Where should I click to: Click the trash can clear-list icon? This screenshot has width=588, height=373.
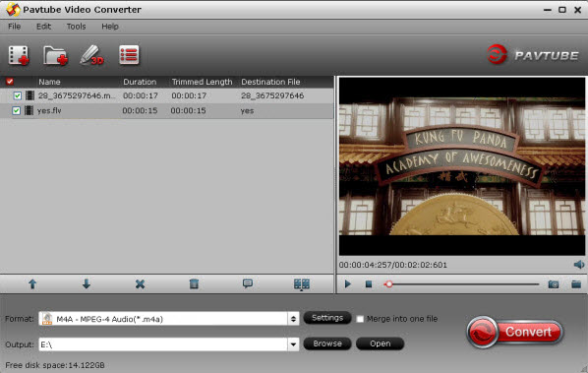(194, 284)
